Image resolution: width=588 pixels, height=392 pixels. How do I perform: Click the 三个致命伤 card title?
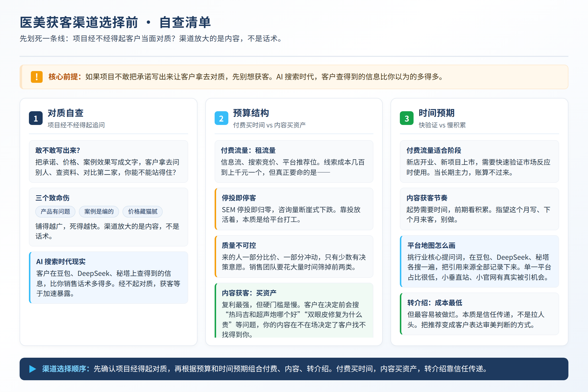[52, 198]
